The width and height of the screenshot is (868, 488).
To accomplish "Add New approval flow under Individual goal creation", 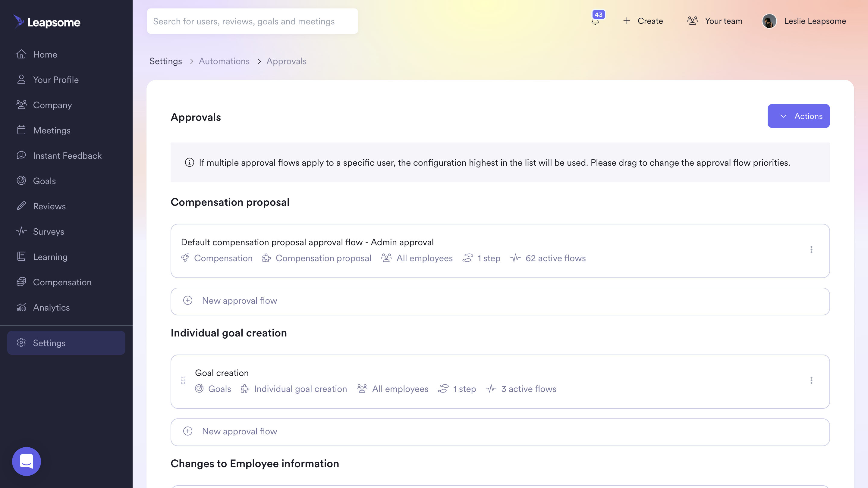I will pyautogui.click(x=500, y=432).
